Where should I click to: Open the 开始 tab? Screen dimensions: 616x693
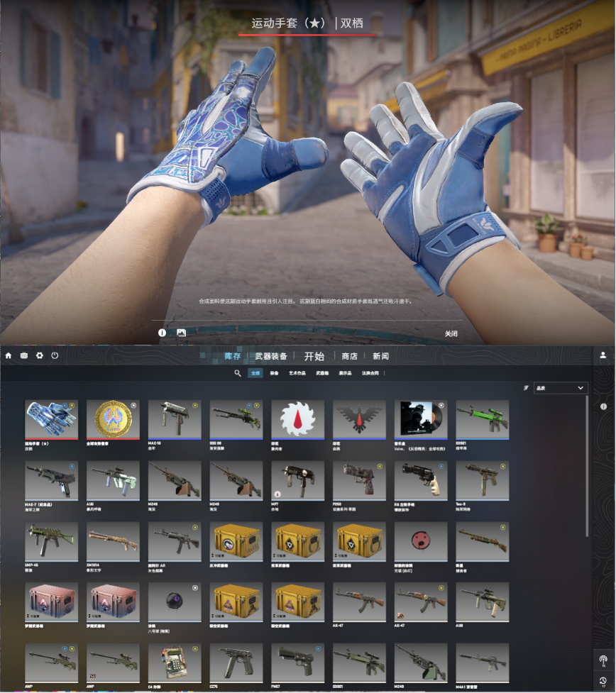click(x=314, y=356)
